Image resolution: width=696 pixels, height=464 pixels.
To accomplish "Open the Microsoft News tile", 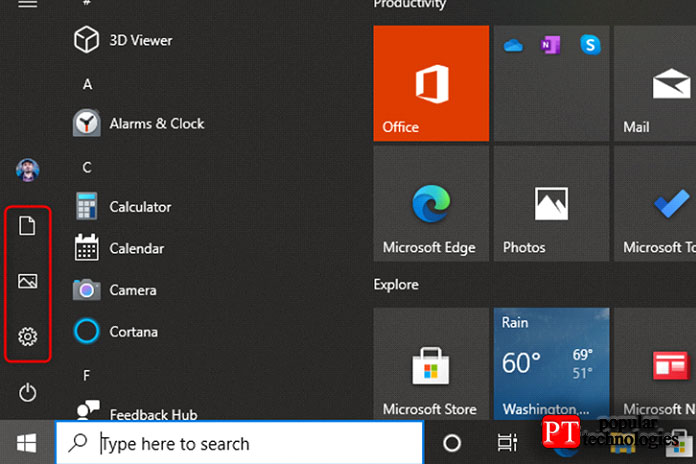I will [x=655, y=364].
